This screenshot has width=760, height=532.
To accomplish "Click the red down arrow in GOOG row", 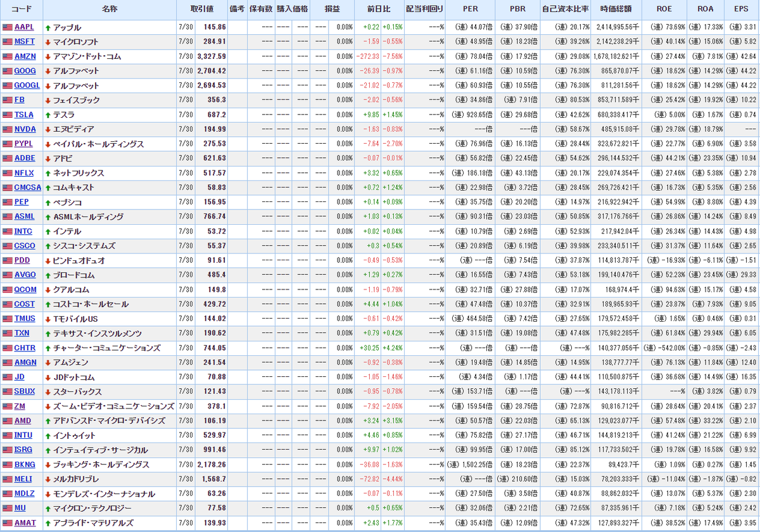I will coord(48,72).
